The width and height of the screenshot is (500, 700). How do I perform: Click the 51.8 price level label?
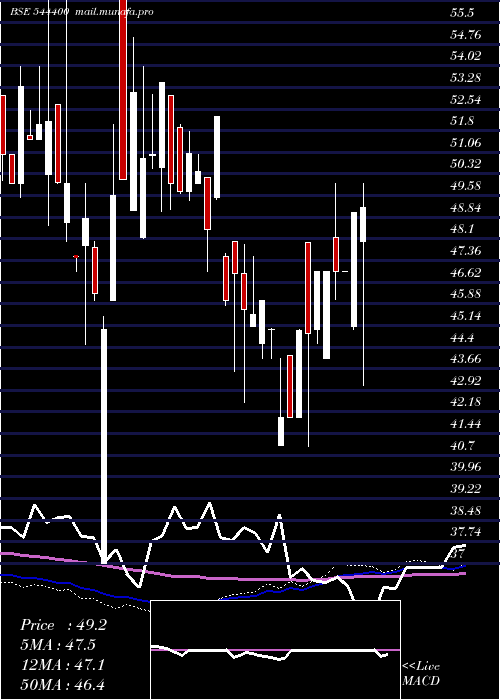pyautogui.click(x=462, y=121)
